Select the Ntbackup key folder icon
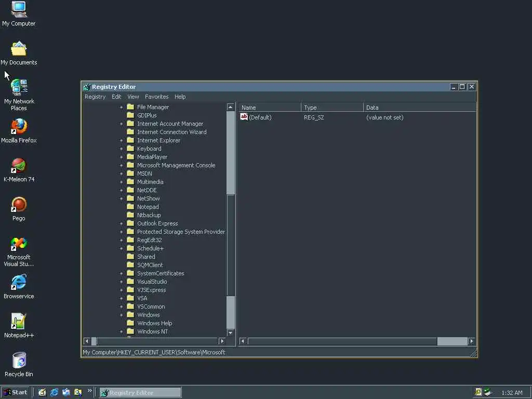532x399 pixels. pos(130,215)
